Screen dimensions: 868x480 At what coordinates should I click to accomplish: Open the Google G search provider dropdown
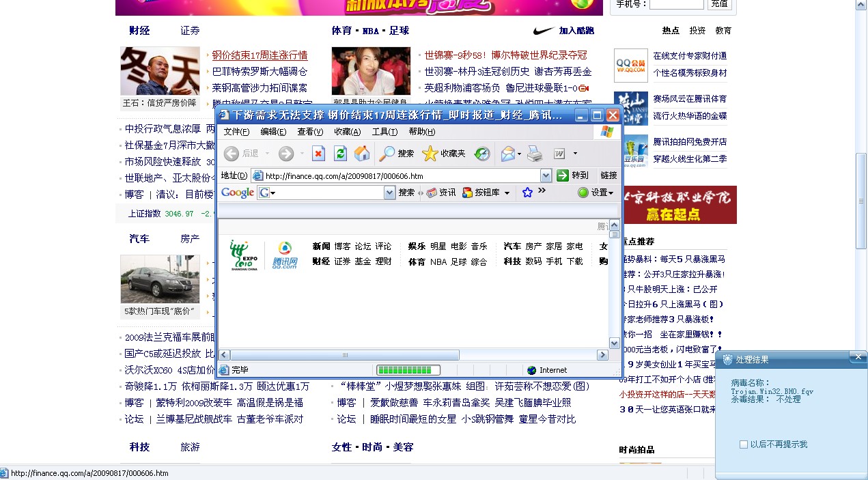pyautogui.click(x=273, y=193)
